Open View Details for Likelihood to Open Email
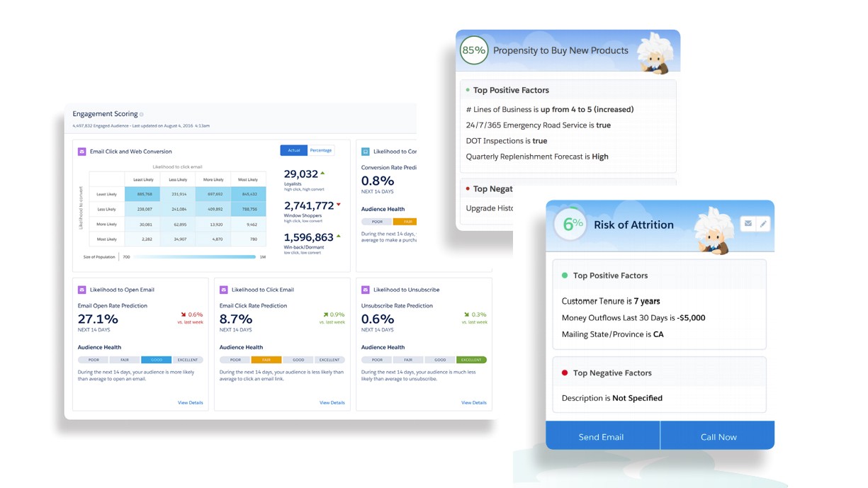Screen dimensions: 868x488 tap(191, 402)
